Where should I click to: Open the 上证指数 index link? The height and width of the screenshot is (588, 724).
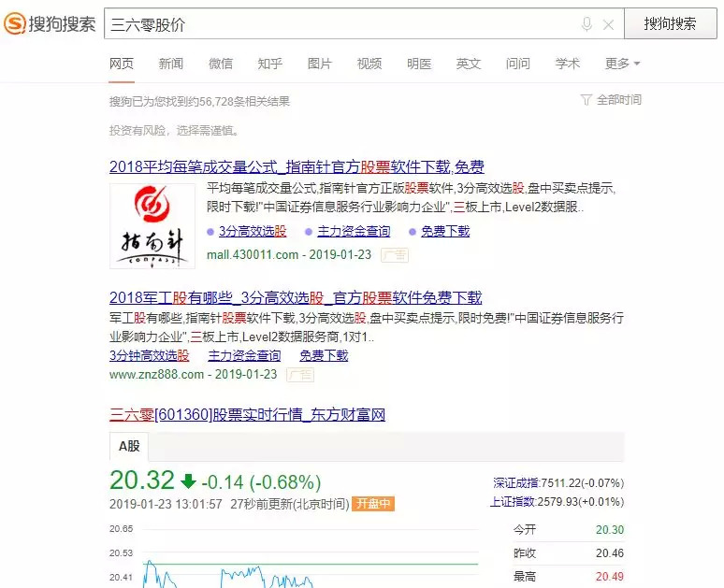pos(512,502)
